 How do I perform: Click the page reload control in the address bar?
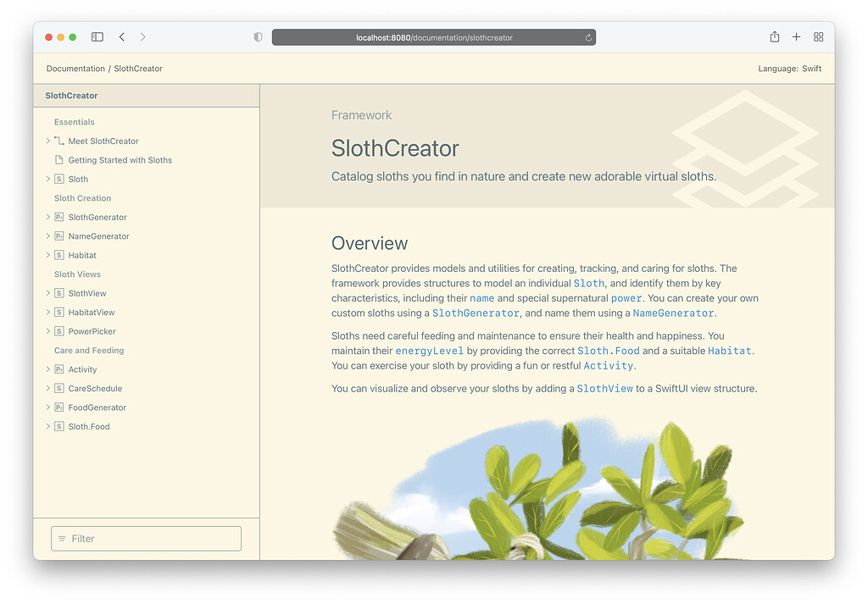pyautogui.click(x=588, y=36)
